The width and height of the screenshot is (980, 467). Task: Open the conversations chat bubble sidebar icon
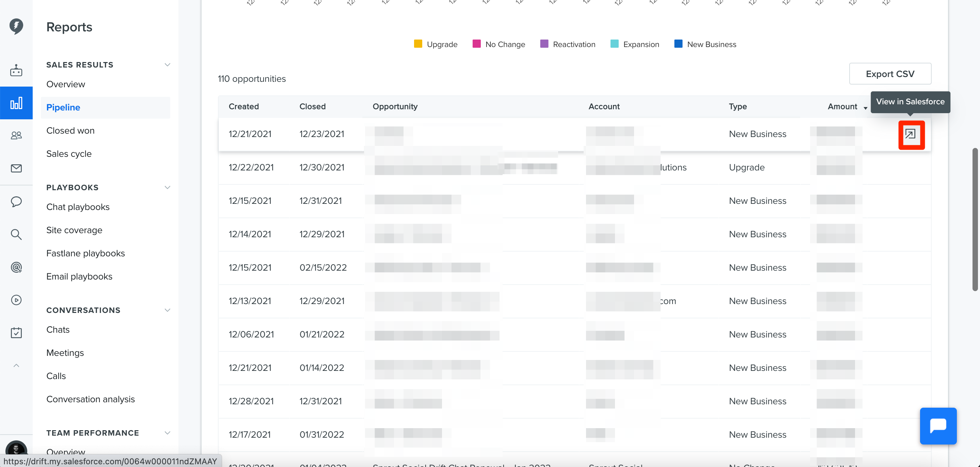click(x=16, y=201)
